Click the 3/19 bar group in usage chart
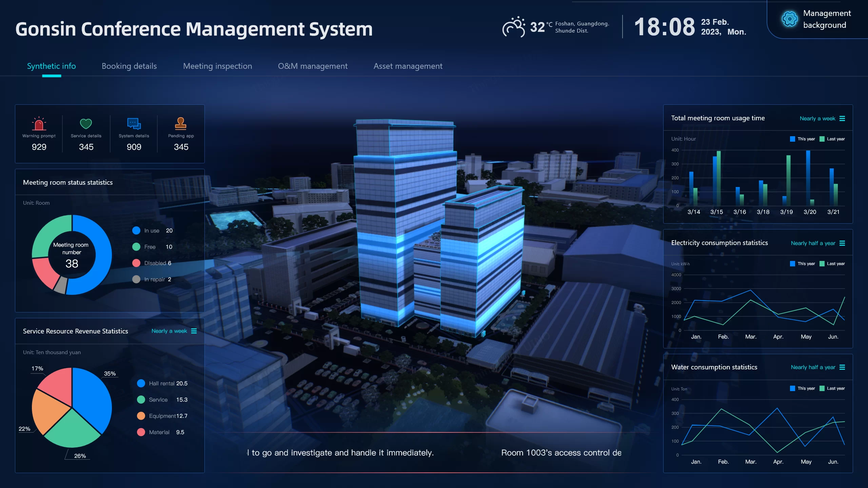868x488 pixels. (x=786, y=180)
